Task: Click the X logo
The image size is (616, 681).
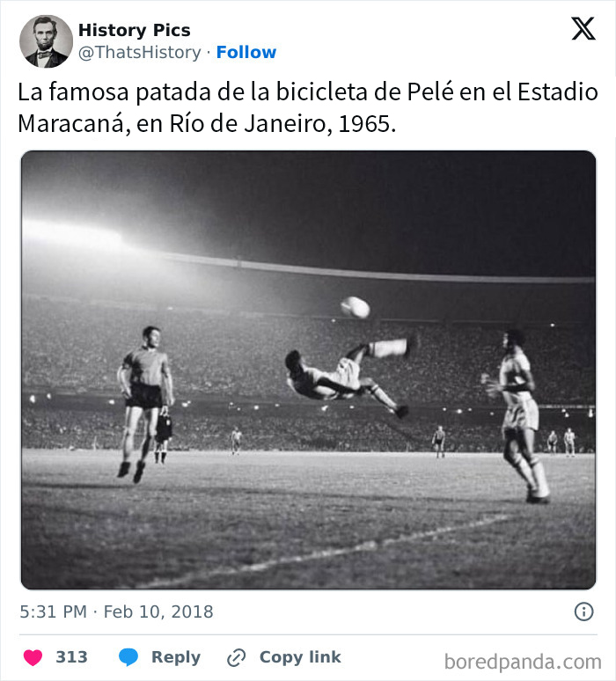Action: click(583, 29)
